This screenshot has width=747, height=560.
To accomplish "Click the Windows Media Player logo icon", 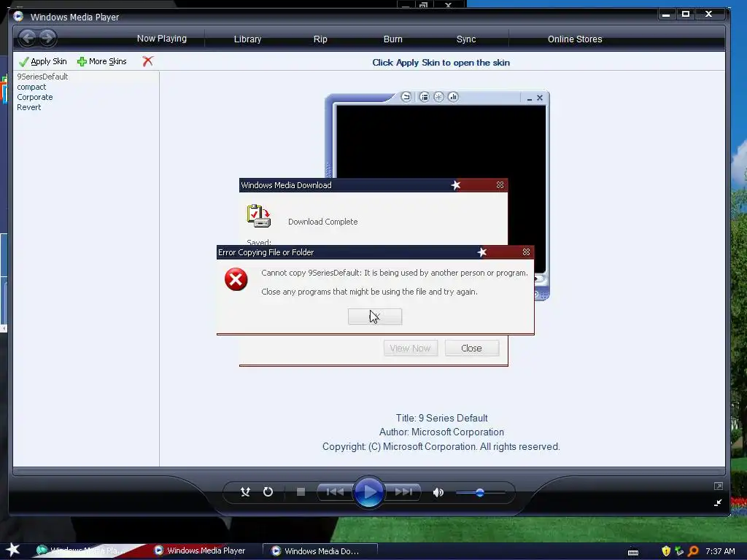I will [x=18, y=16].
